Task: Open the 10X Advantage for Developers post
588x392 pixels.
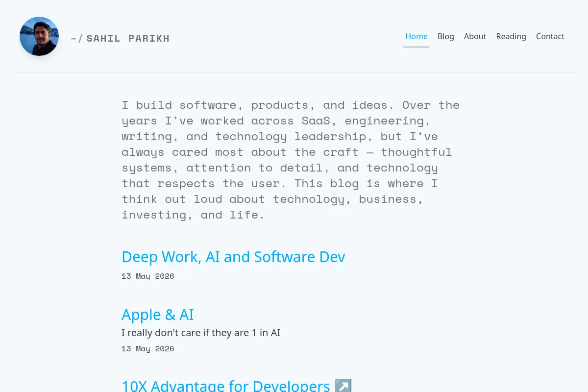Action: tap(226, 386)
